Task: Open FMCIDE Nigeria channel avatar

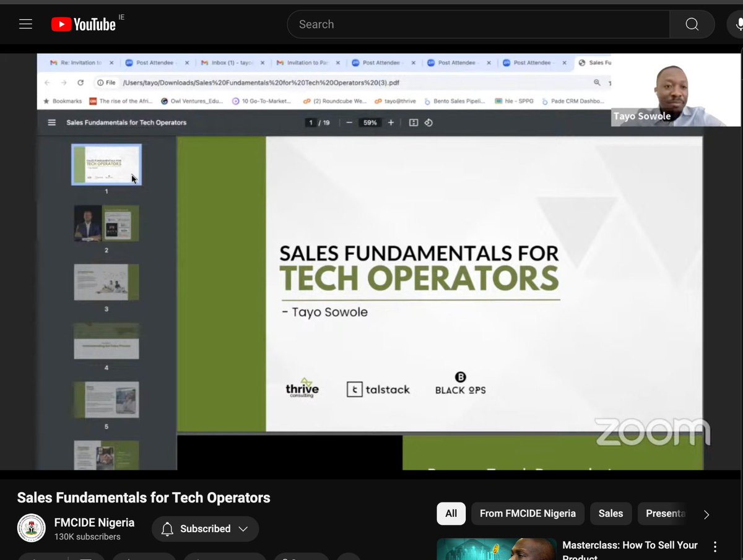Action: (x=31, y=528)
